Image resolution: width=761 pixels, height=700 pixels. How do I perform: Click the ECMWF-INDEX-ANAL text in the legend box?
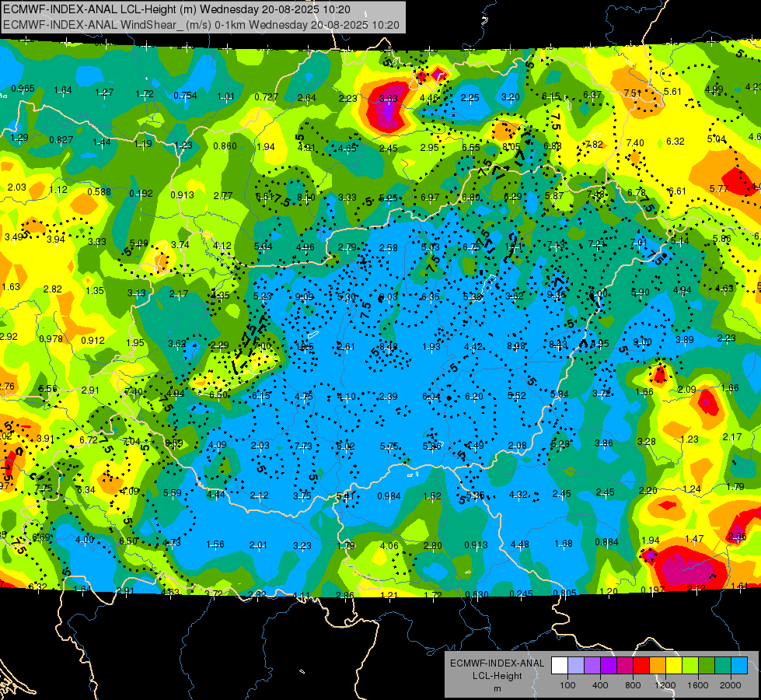[497, 663]
